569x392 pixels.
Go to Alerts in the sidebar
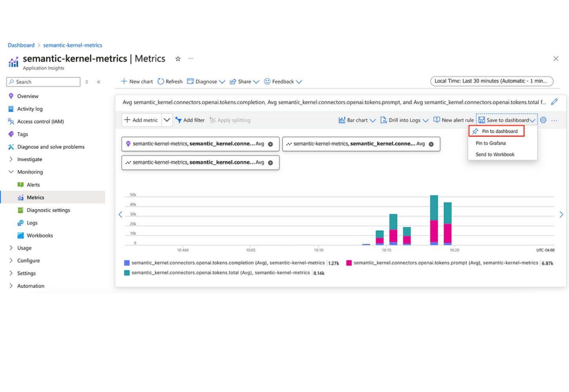click(x=33, y=185)
